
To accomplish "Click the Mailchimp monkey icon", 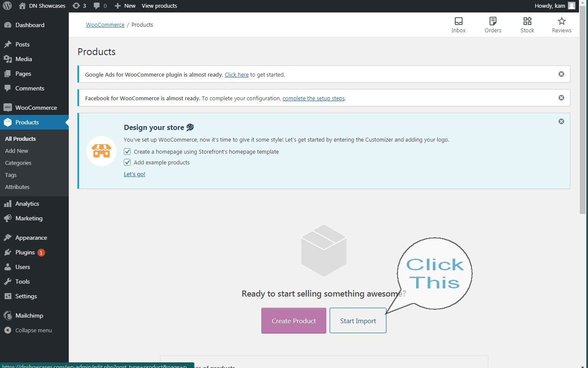I will (8, 315).
